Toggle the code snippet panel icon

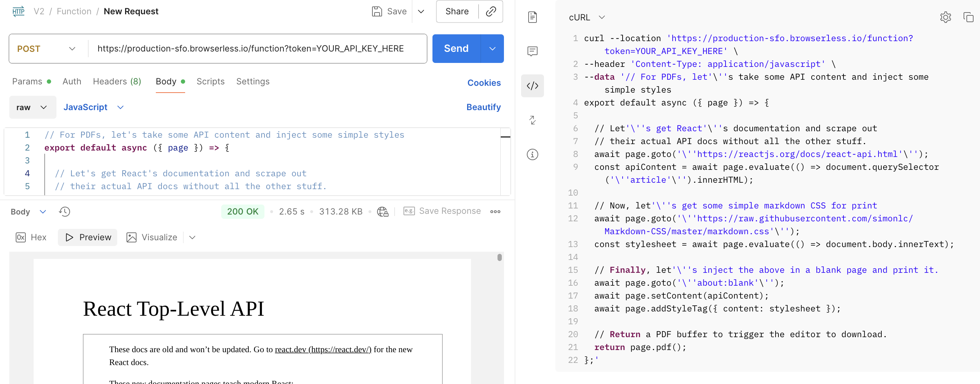tap(532, 85)
